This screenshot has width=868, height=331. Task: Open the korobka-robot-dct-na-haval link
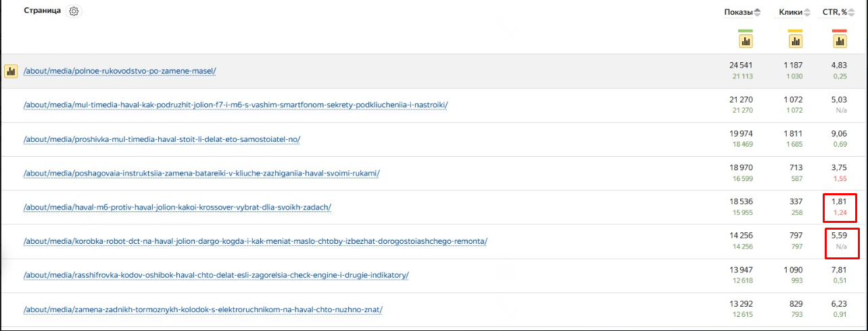point(255,241)
